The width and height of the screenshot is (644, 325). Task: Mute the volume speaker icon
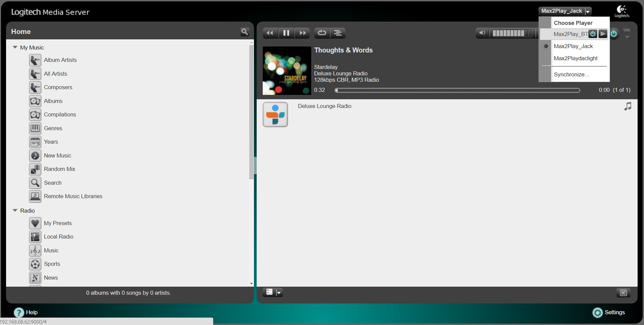point(482,33)
